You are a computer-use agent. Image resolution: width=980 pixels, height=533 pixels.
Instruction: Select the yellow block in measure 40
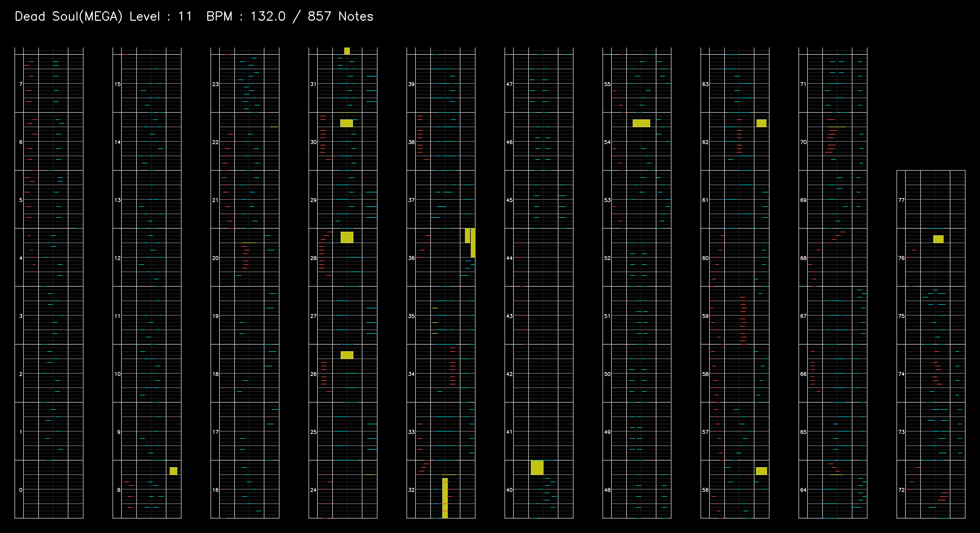537,468
